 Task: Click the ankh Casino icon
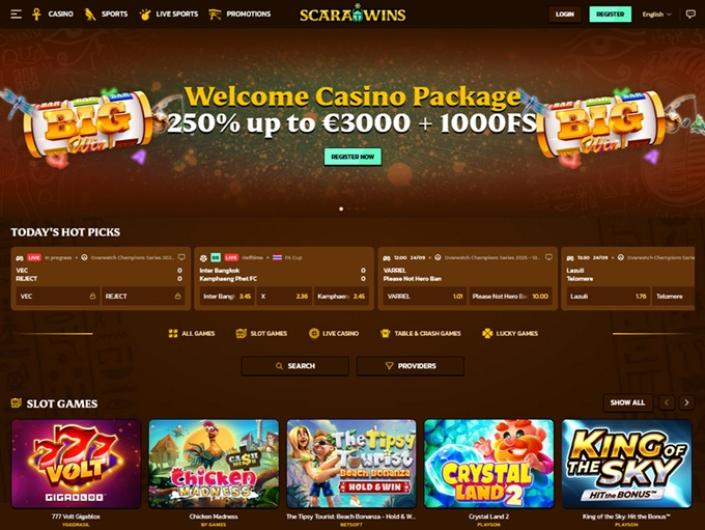pyautogui.click(x=36, y=14)
